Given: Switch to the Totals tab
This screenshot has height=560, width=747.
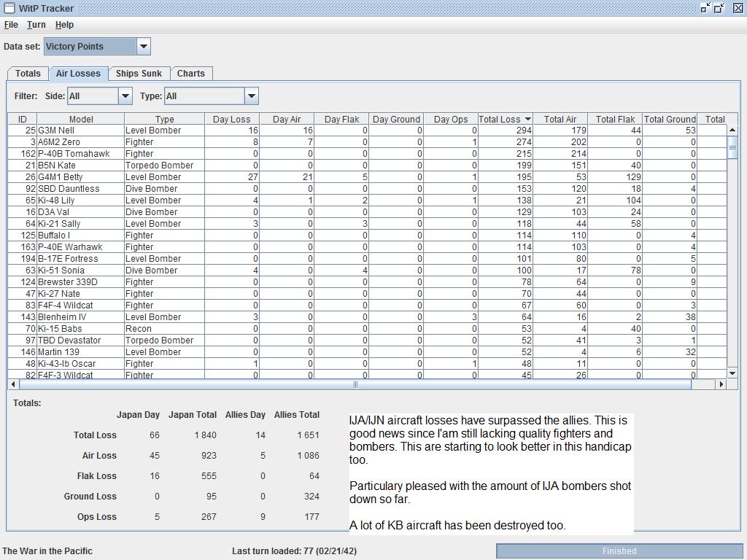Looking at the screenshot, I should click(x=28, y=74).
